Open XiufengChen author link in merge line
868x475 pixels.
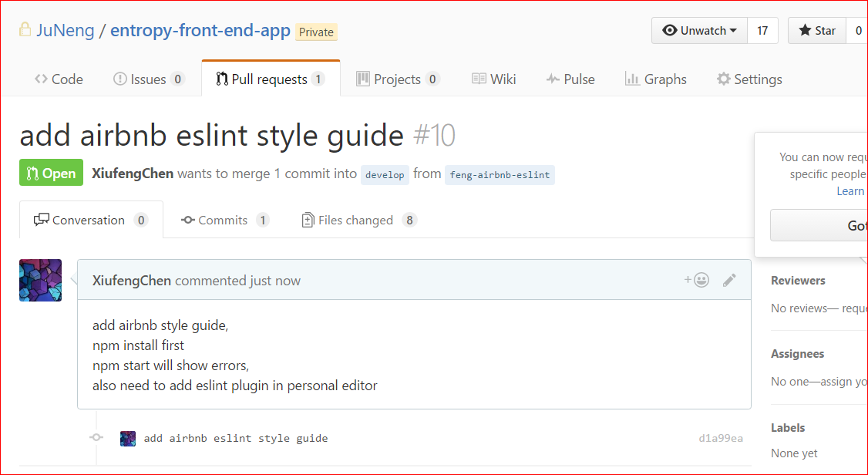click(133, 173)
